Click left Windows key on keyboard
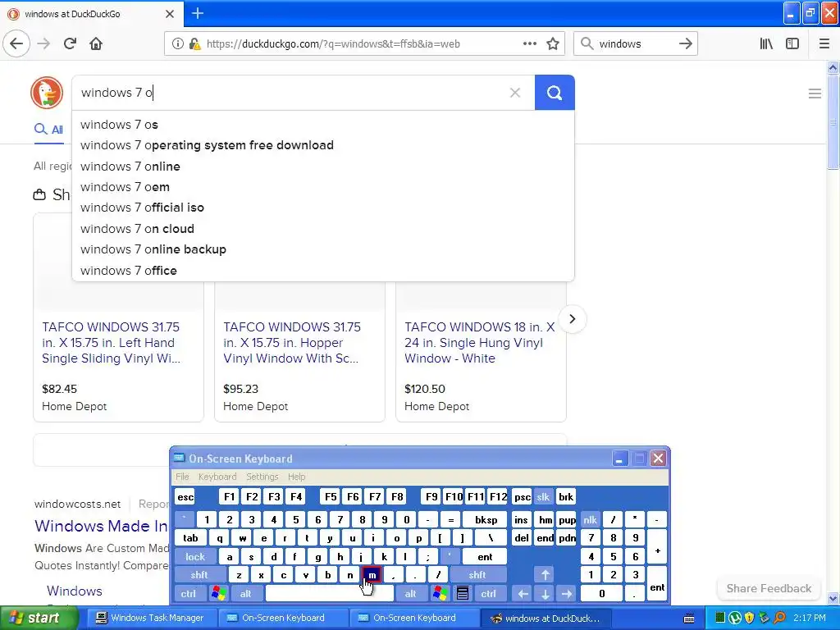This screenshot has height=630, width=840. 218,594
